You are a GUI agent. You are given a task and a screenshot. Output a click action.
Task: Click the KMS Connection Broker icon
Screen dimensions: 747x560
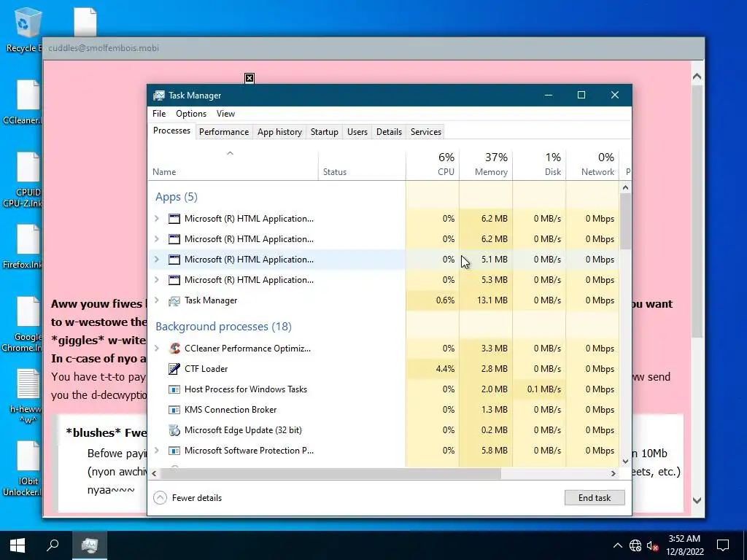coord(174,410)
